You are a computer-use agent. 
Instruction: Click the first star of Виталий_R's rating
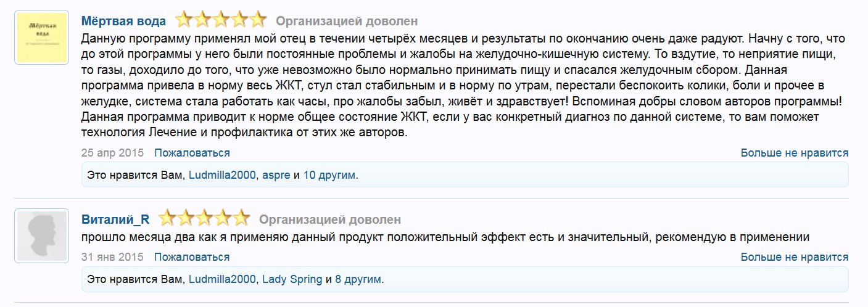167,219
